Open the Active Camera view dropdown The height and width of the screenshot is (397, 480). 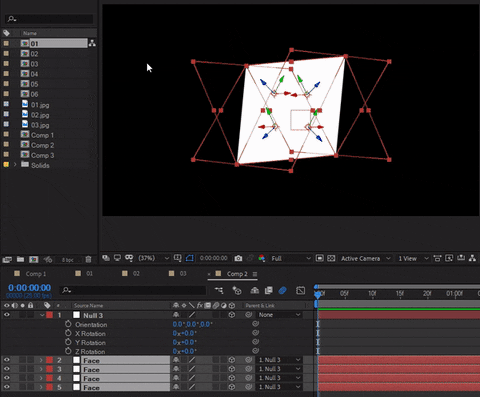(365, 258)
